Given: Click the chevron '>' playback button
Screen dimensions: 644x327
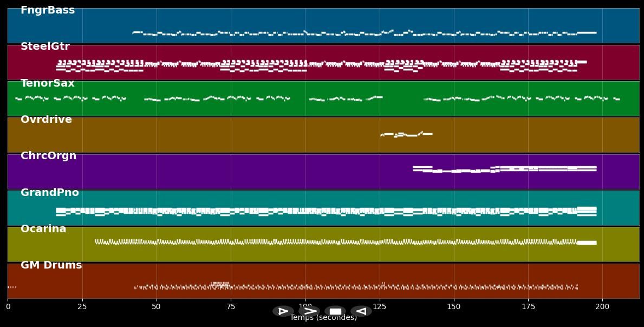Looking at the screenshot, I should coord(309,311).
